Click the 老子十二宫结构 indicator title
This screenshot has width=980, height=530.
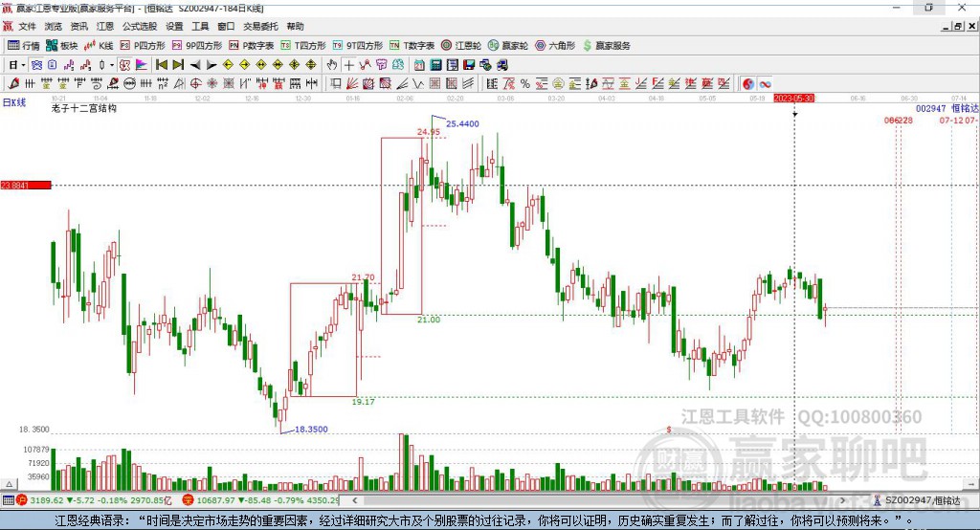click(84, 108)
